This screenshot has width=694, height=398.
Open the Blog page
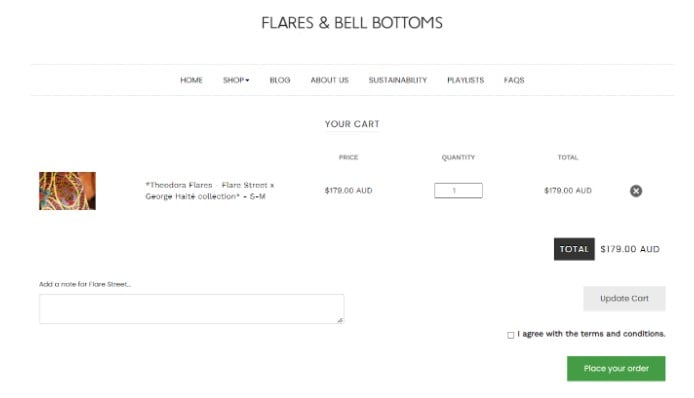click(280, 80)
